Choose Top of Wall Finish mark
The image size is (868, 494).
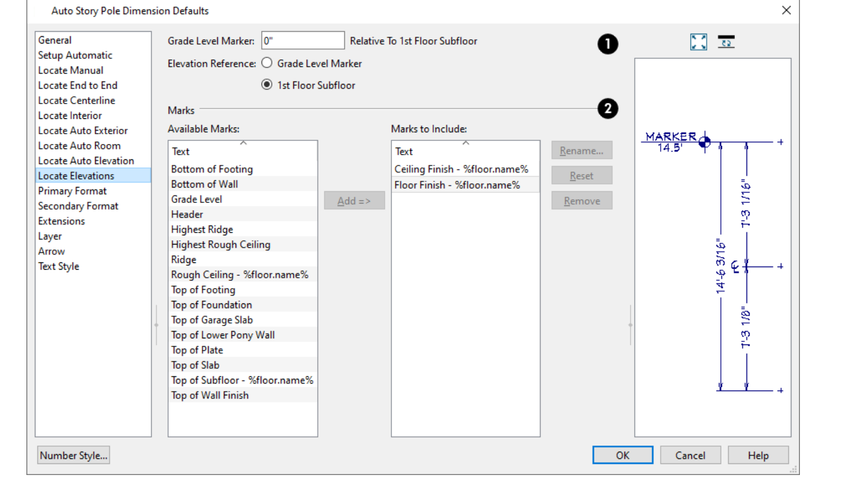tap(210, 395)
